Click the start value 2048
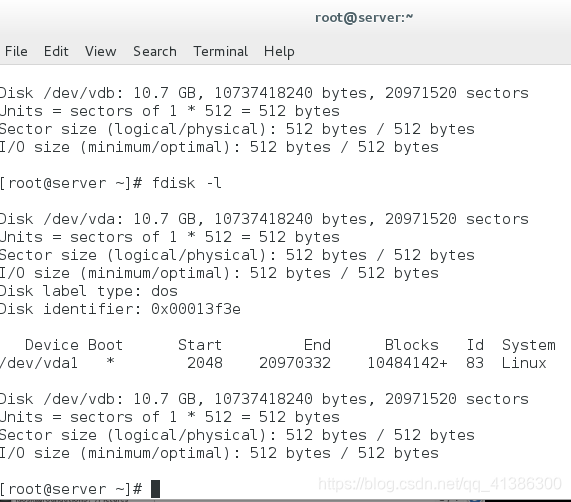The image size is (571, 502). tap(205, 363)
